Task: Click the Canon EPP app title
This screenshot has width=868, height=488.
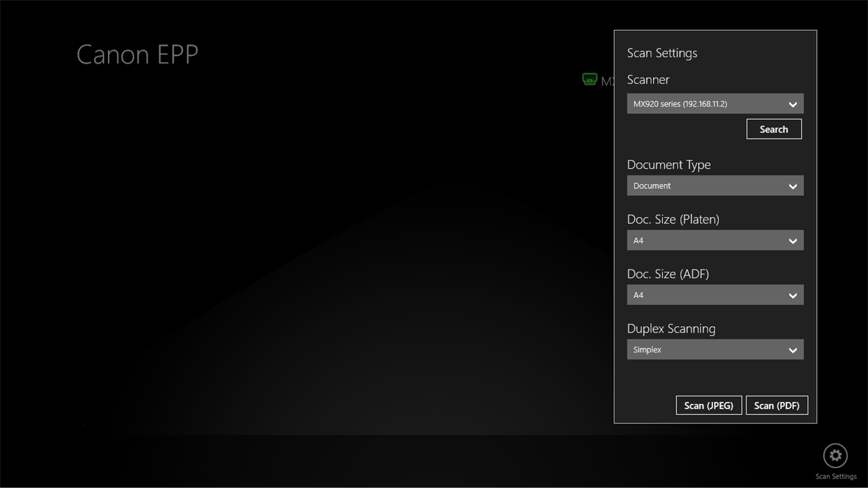Action: click(137, 55)
